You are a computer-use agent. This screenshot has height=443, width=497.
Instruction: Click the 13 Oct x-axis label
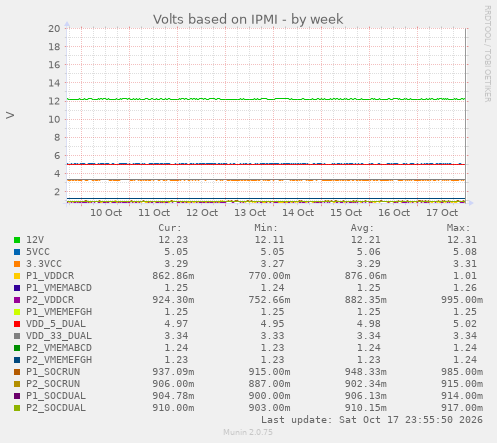250,213
